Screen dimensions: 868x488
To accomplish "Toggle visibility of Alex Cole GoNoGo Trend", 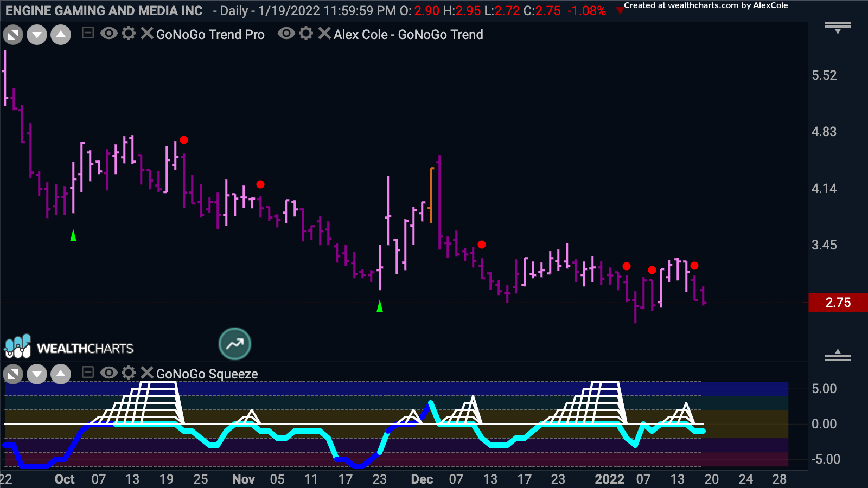I will (x=286, y=34).
